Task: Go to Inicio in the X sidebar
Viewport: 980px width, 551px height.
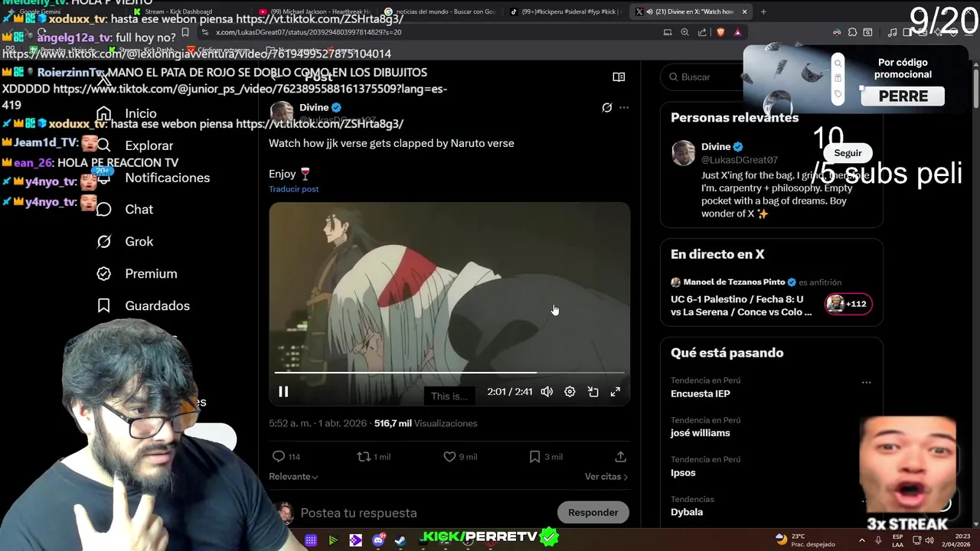Action: coord(126,113)
